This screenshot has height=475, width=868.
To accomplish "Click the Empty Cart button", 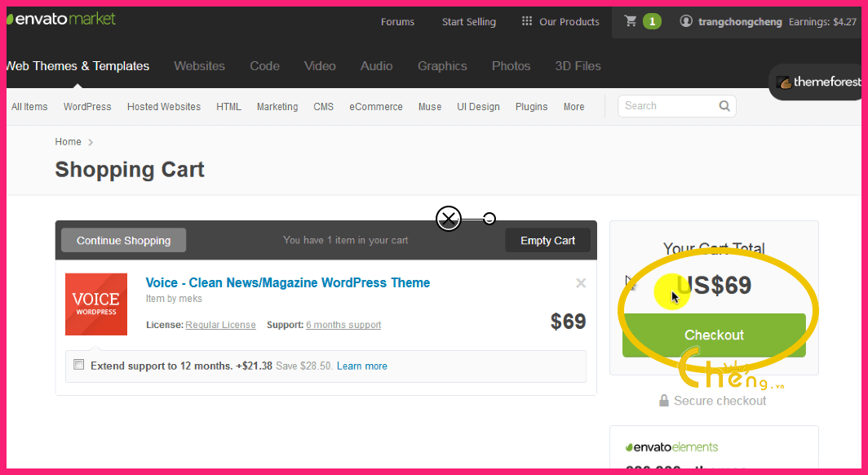I will [547, 240].
